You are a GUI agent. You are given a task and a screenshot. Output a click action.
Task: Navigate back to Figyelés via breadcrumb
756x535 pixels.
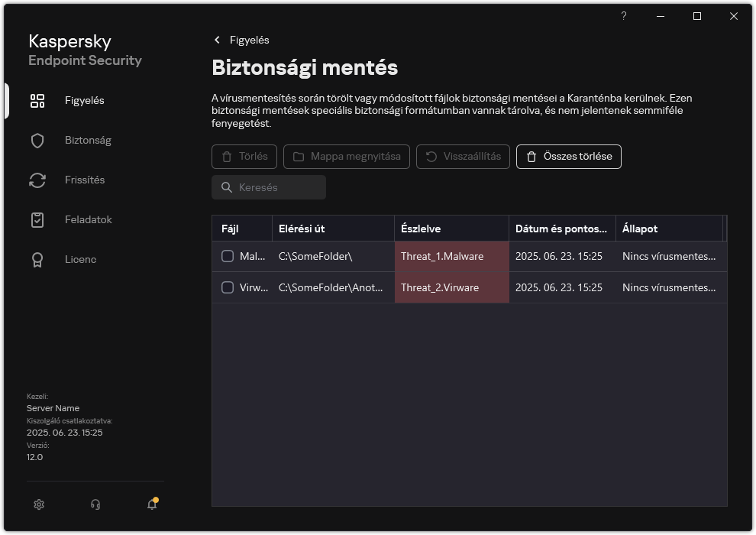pyautogui.click(x=241, y=40)
